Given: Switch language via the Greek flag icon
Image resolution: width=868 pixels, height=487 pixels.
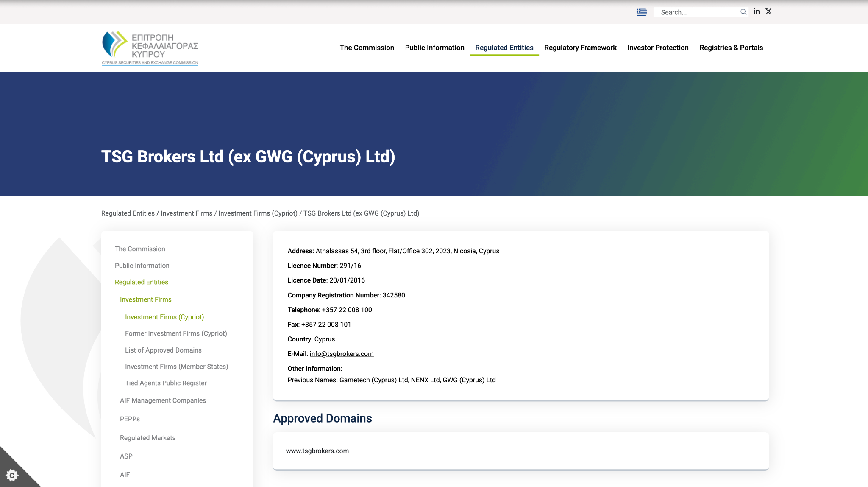Looking at the screenshot, I should 642,12.
